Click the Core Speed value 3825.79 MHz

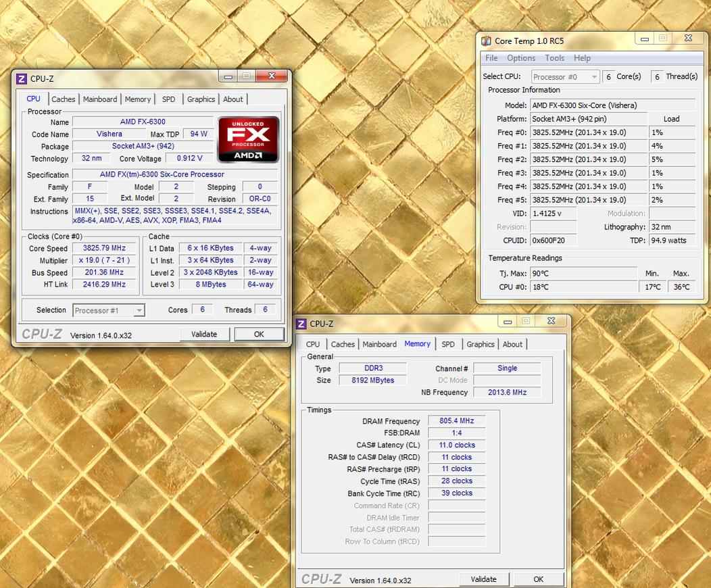104,248
